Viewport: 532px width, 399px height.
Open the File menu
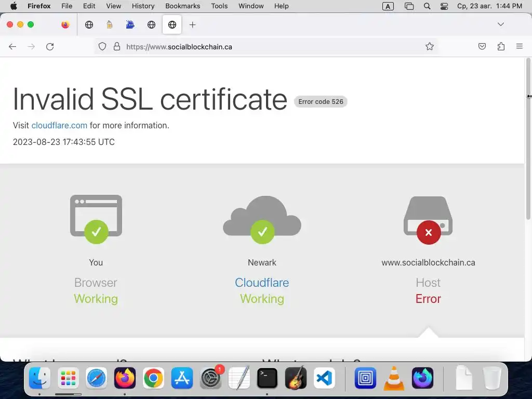pyautogui.click(x=67, y=6)
